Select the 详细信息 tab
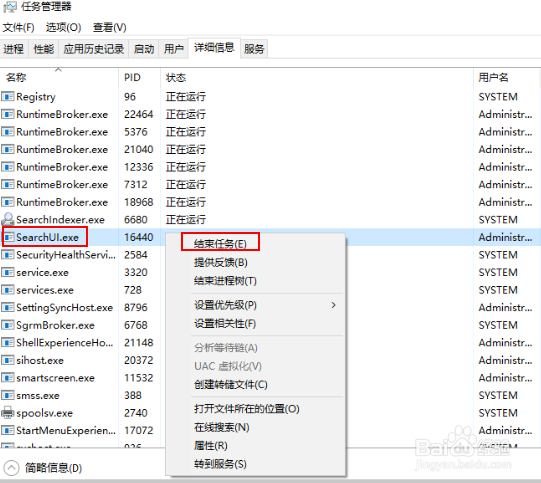541x483 pixels. 214,48
